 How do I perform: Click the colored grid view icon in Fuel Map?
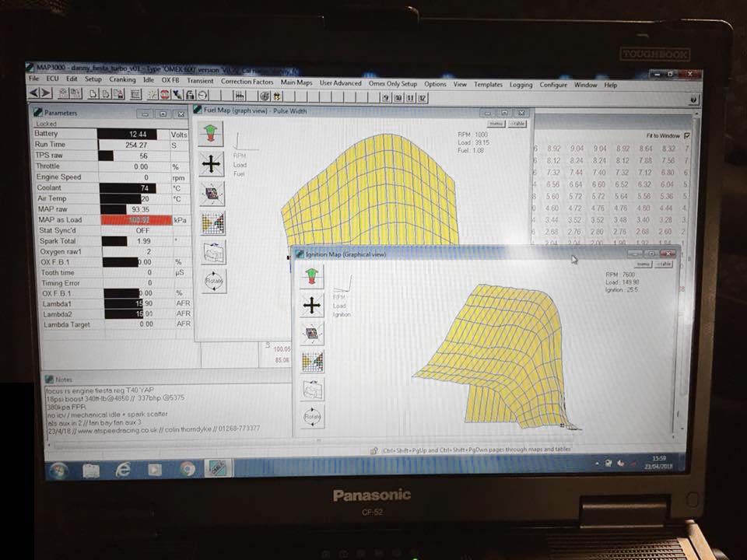coord(212,223)
